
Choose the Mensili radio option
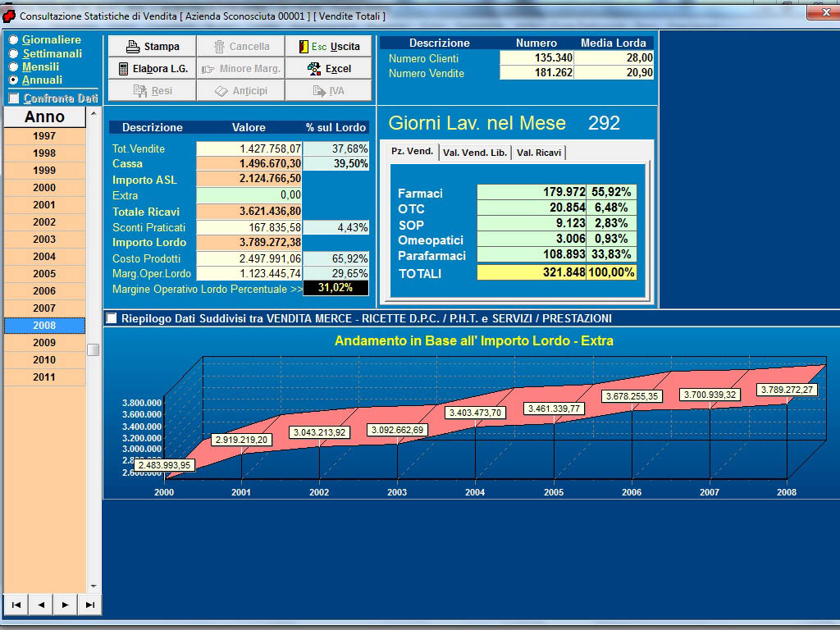[x=13, y=66]
